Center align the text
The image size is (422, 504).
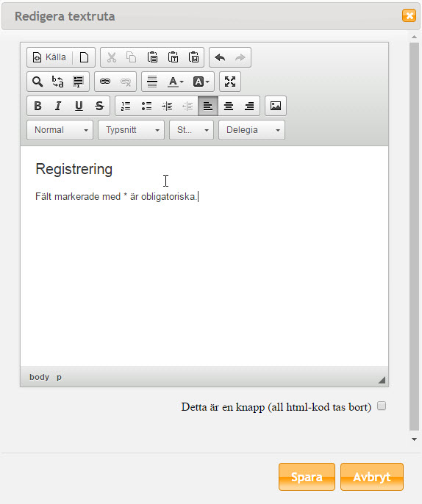(x=229, y=106)
